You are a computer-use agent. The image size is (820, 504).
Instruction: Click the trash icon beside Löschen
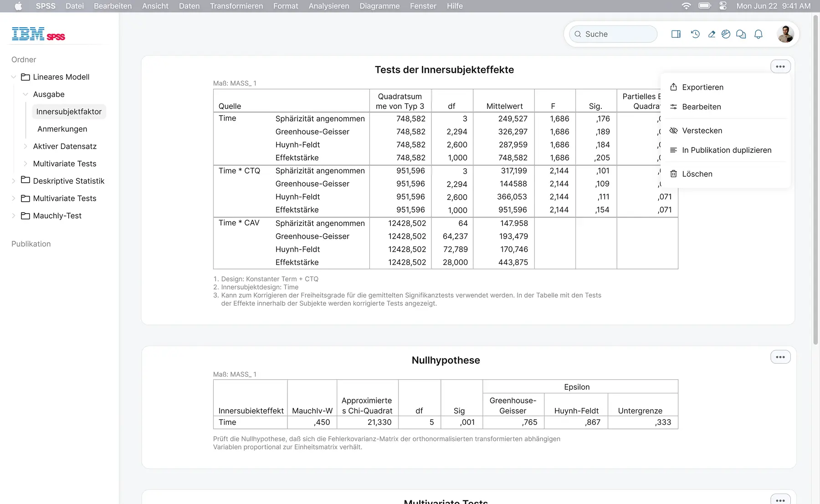pyautogui.click(x=673, y=174)
